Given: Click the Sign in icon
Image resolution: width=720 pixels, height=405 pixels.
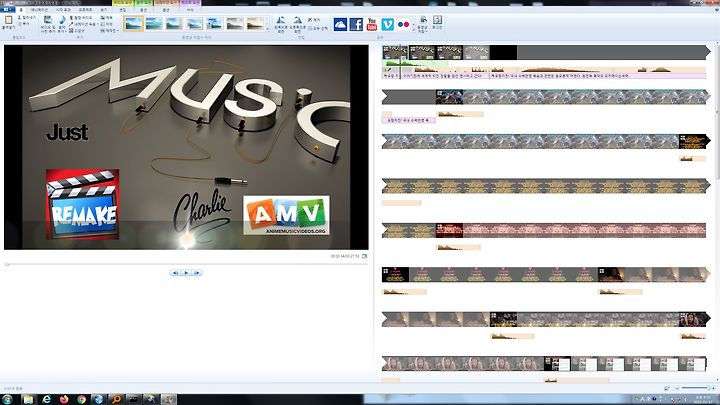Looking at the screenshot, I should 438,22.
